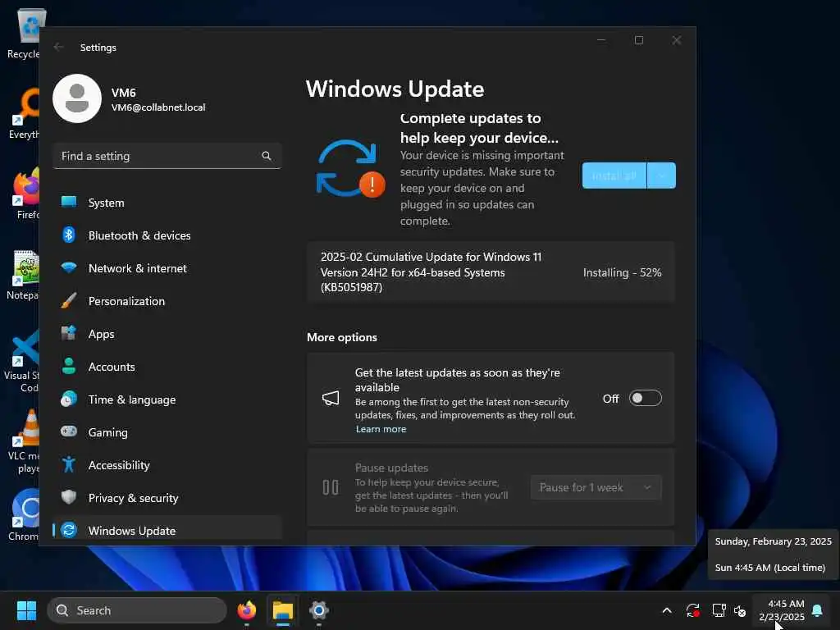
Task: Click the back arrow in Settings
Action: [x=58, y=47]
